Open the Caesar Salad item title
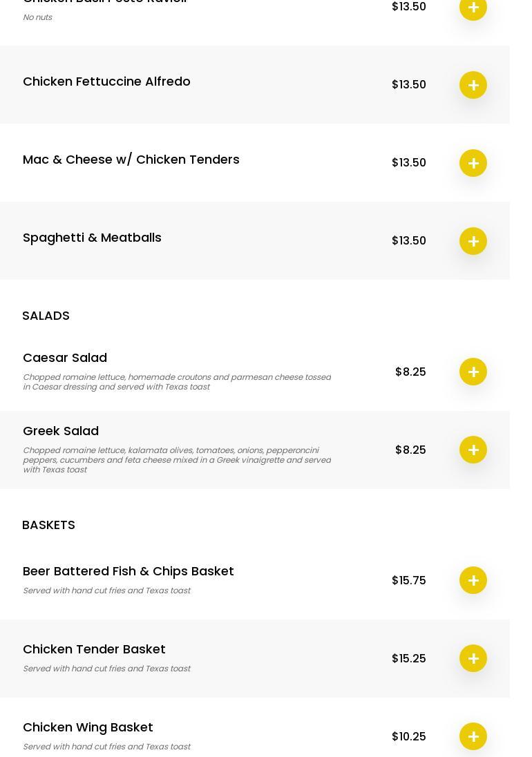This screenshot has width=532, height=757. pyautogui.click(x=65, y=358)
